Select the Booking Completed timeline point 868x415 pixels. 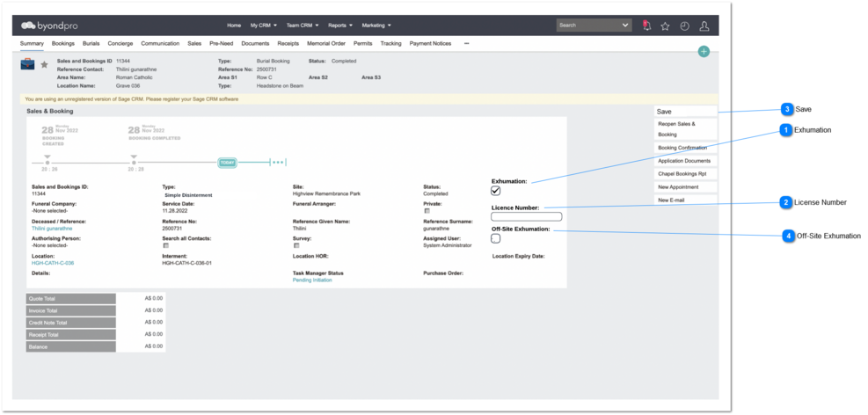tap(134, 163)
